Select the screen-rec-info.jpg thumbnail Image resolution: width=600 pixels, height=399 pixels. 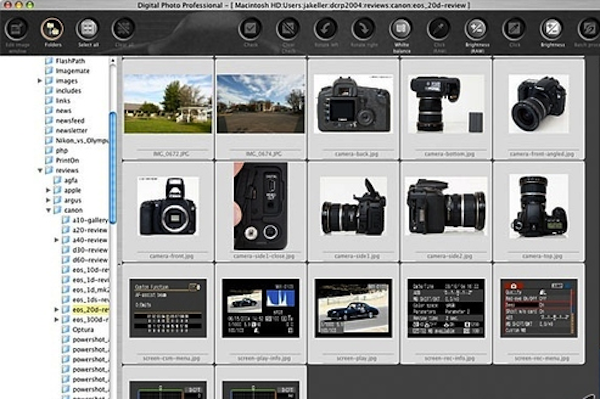446,308
